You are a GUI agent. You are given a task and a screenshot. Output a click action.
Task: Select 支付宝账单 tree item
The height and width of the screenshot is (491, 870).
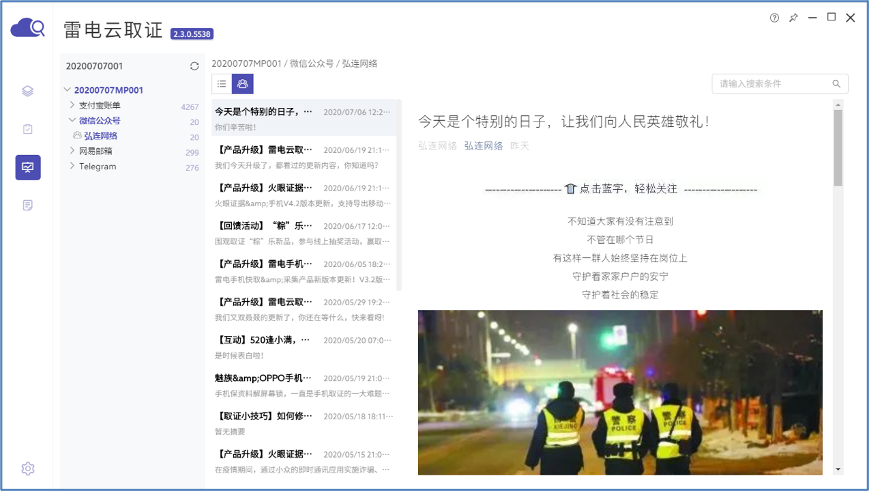click(99, 105)
